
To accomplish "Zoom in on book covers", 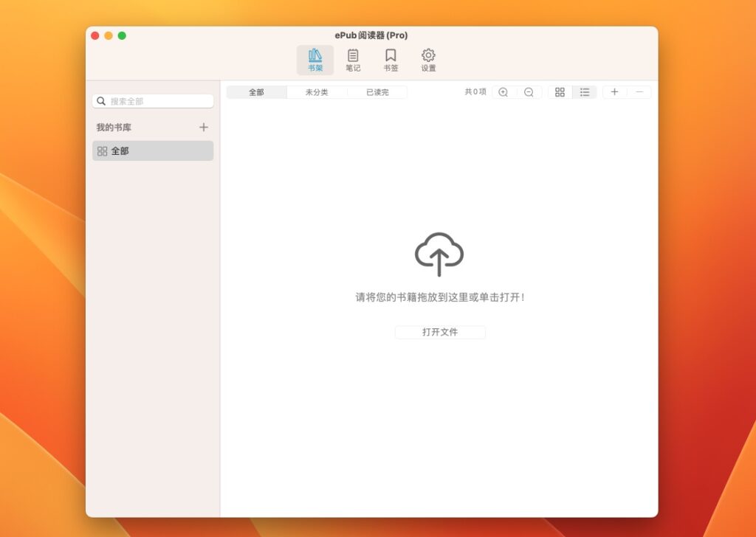I will pyautogui.click(x=503, y=91).
